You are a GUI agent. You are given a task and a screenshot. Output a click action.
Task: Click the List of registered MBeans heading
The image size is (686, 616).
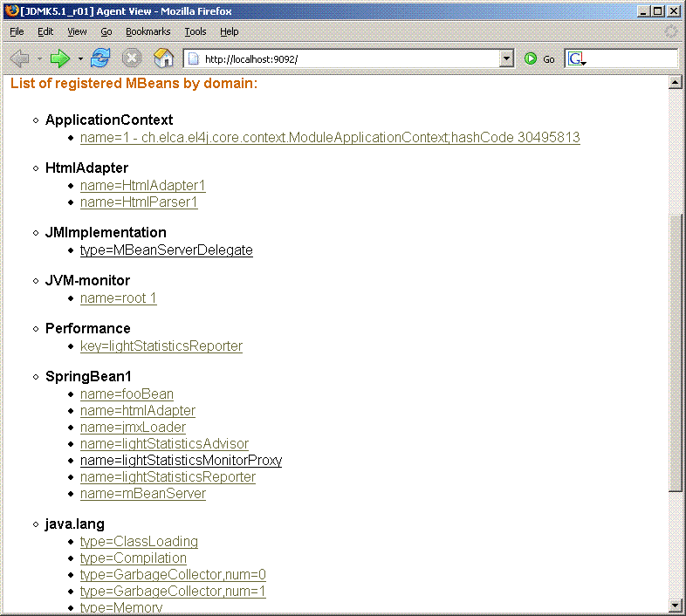134,84
